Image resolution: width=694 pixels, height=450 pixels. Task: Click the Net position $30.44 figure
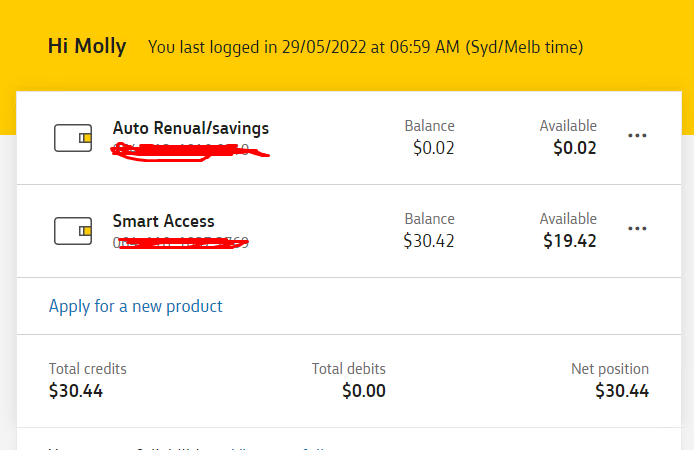622,391
